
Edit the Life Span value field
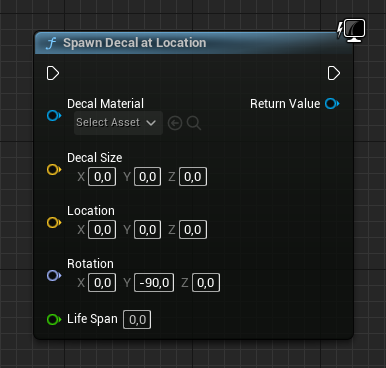coord(137,320)
